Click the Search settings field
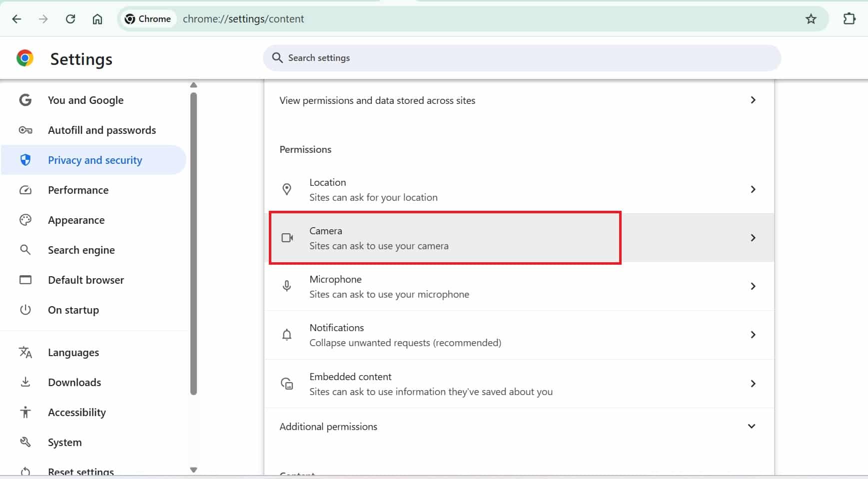The image size is (868, 479). point(521,58)
